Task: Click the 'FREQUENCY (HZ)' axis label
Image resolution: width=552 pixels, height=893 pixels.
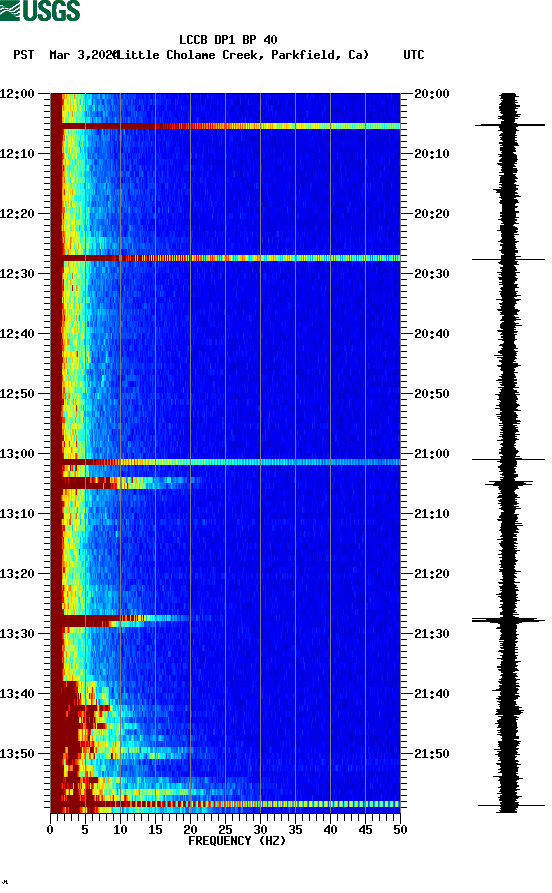Action: [x=237, y=841]
